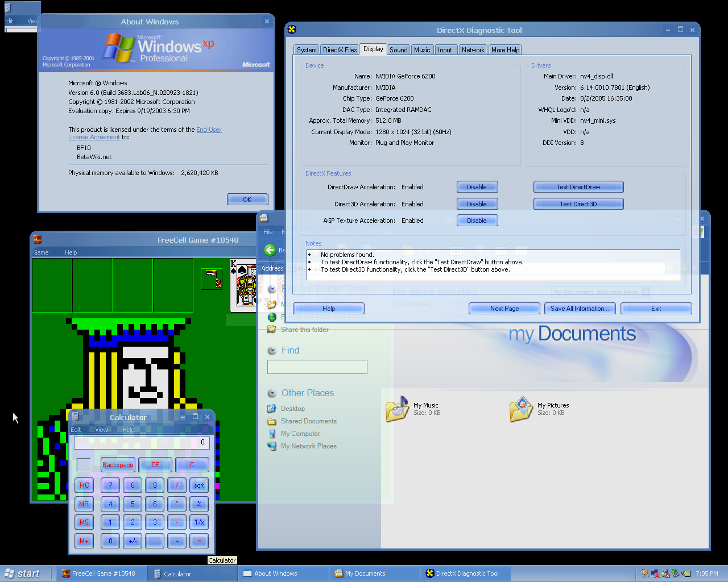Disable Direct3D Acceleration

[477, 204]
